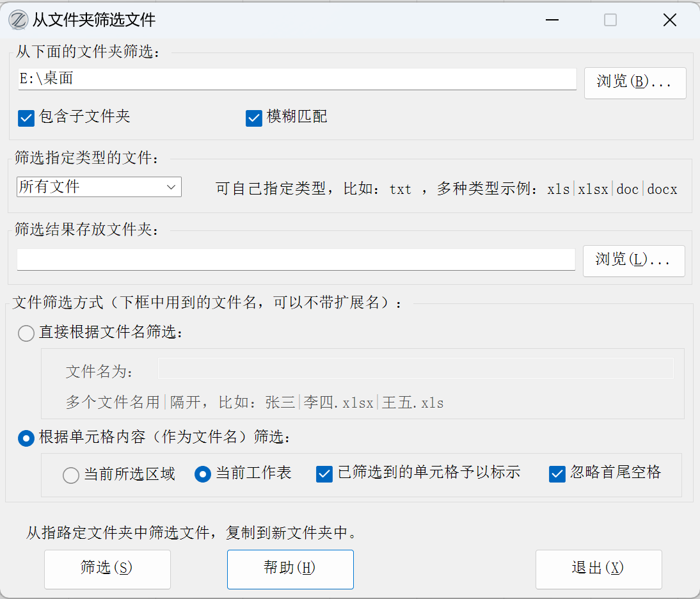Click the 文件名为 text input box
The image size is (700, 599).
[x=415, y=369]
